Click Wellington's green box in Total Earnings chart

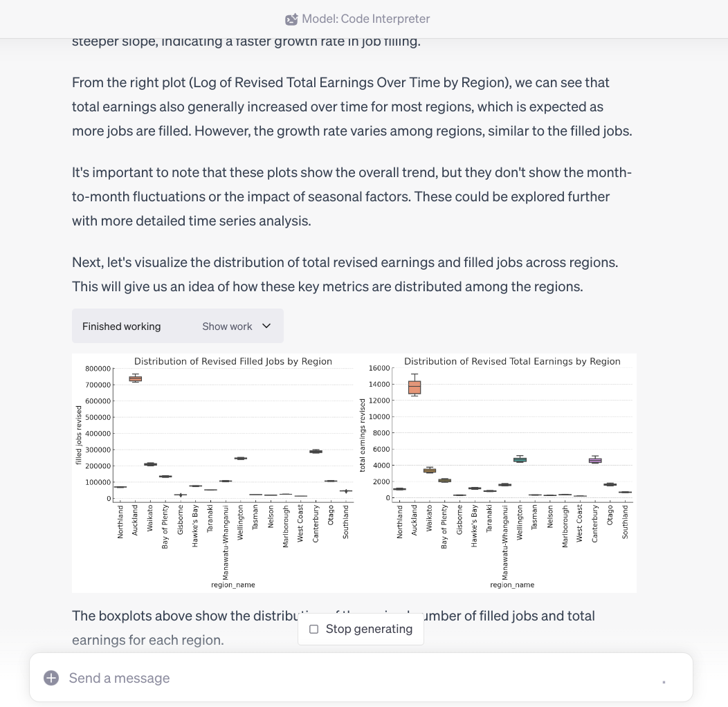click(520, 459)
